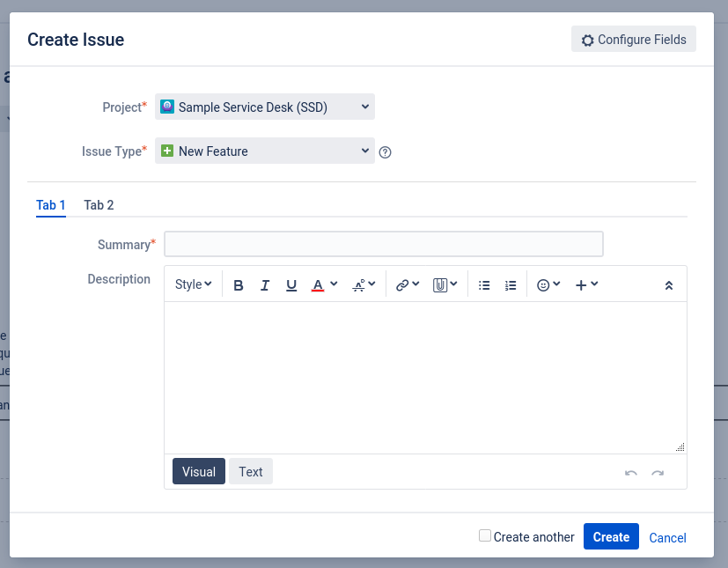728x568 pixels.
Task: Switch editor to Visual mode
Action: [199, 471]
